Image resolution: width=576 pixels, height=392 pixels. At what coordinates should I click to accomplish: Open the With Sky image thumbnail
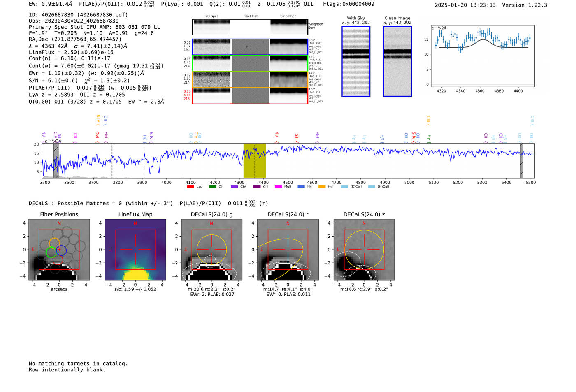(x=356, y=61)
